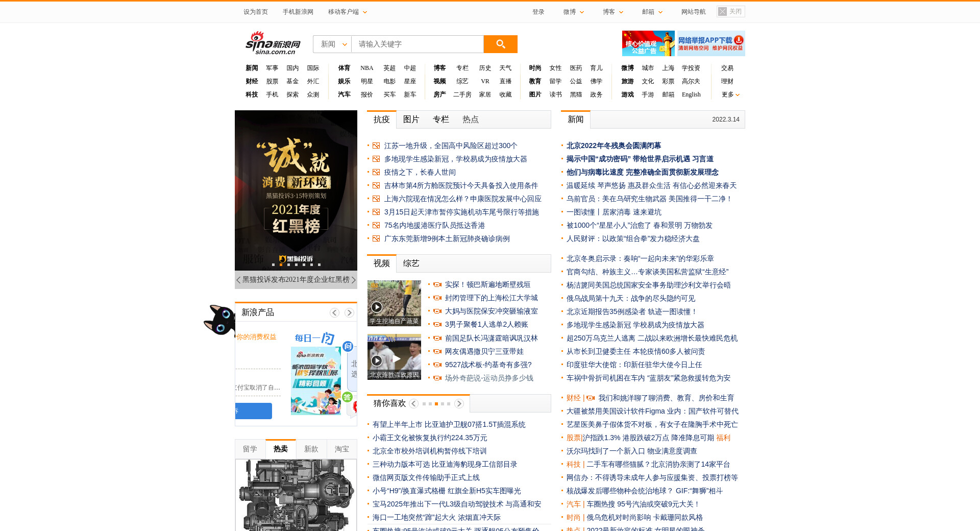Select the 新款 shopping tab
Image resolution: width=980 pixels, height=531 pixels.
coord(311,449)
